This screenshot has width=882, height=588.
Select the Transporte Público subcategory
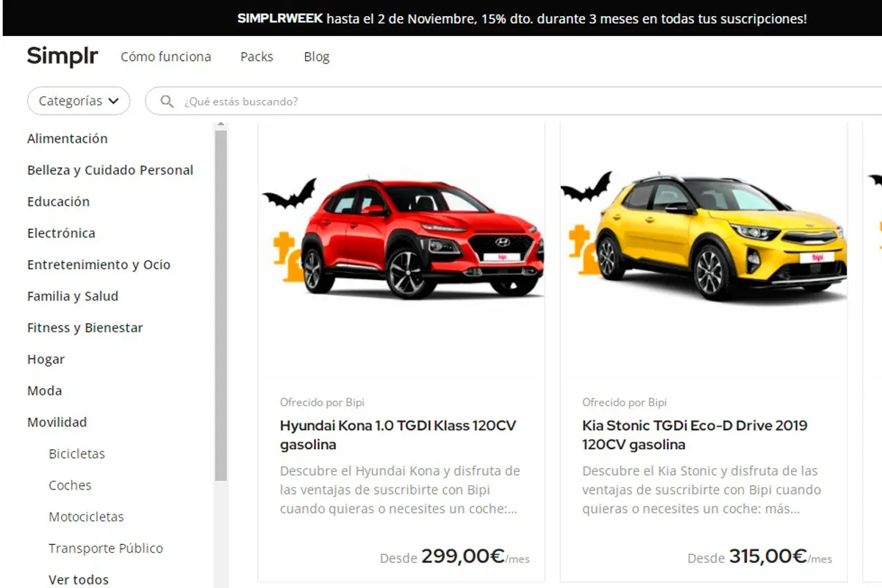(x=106, y=548)
